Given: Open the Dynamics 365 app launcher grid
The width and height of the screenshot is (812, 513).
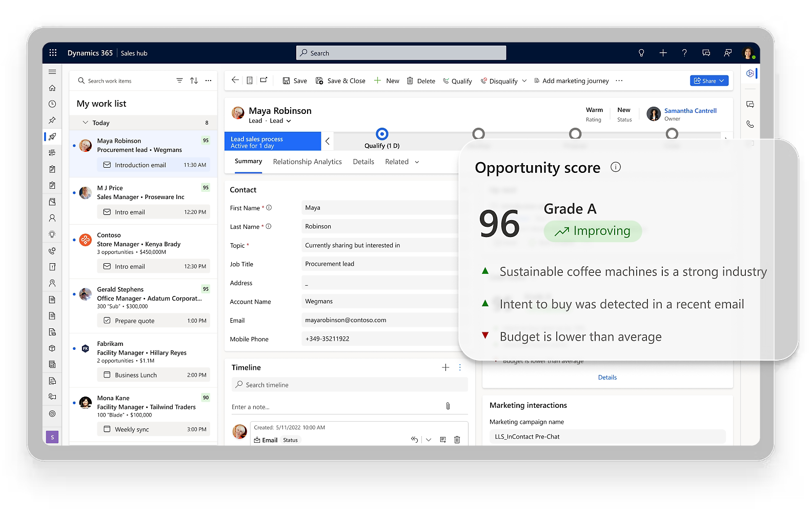Looking at the screenshot, I should pos(53,53).
